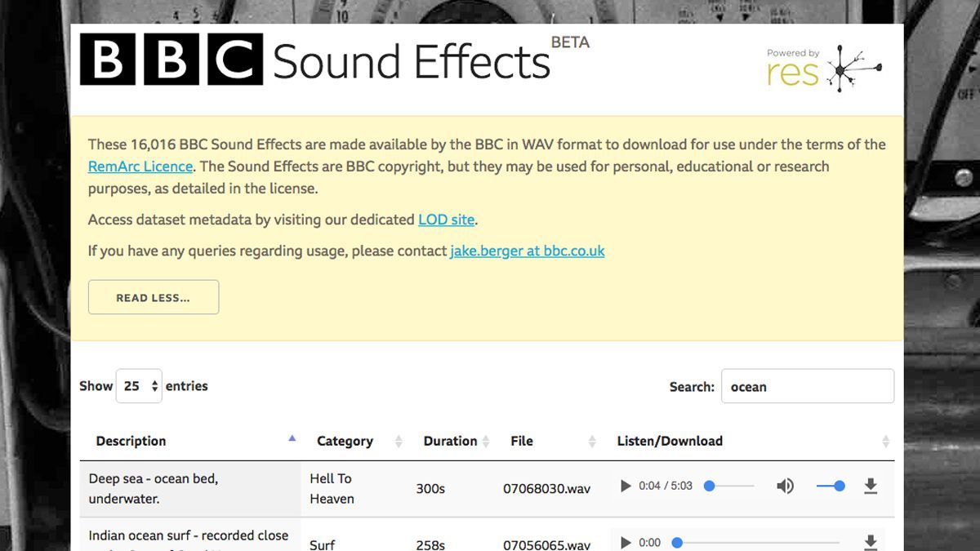Seek in Deep sea track progress slider
This screenshot has height=551, width=980.
tap(729, 487)
